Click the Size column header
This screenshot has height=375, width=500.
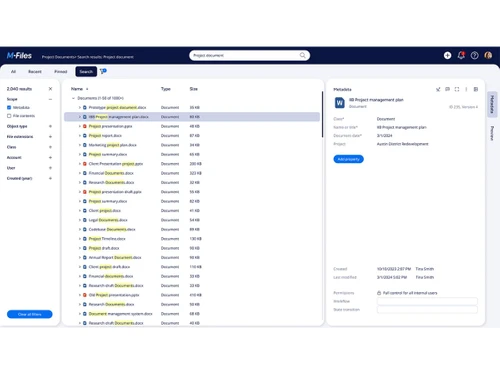click(x=194, y=89)
